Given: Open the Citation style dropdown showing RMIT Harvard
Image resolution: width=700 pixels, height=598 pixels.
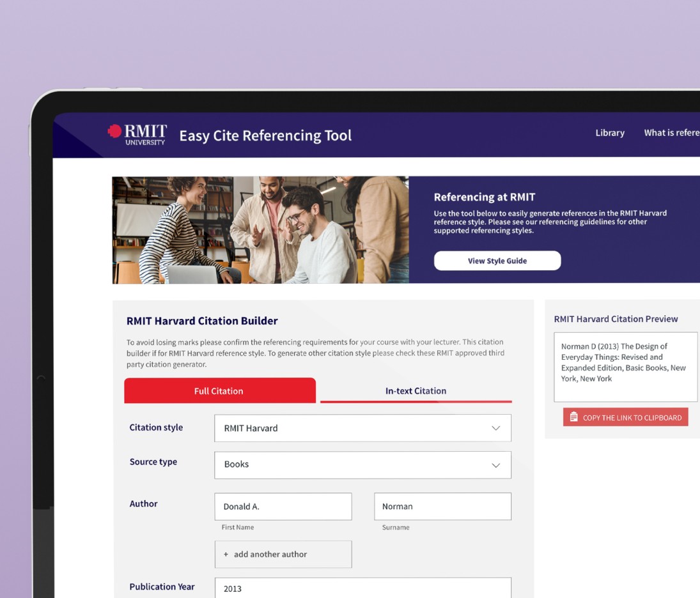Looking at the screenshot, I should tap(362, 428).
